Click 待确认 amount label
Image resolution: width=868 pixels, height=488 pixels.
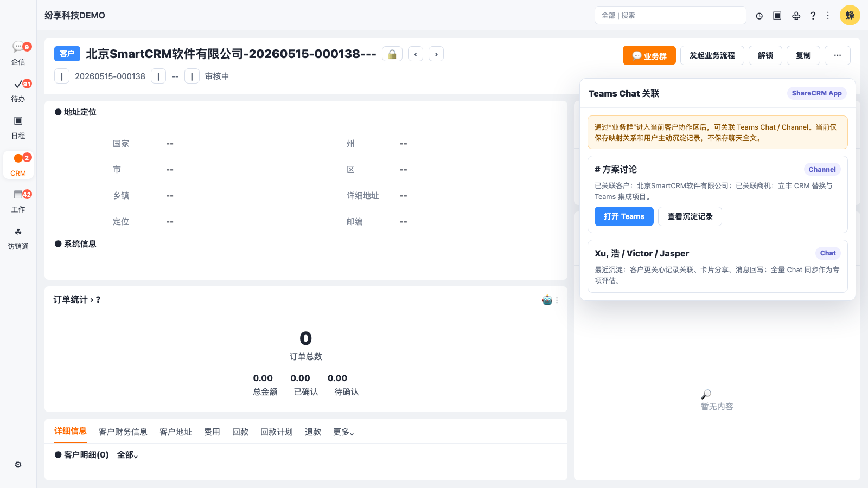click(347, 392)
